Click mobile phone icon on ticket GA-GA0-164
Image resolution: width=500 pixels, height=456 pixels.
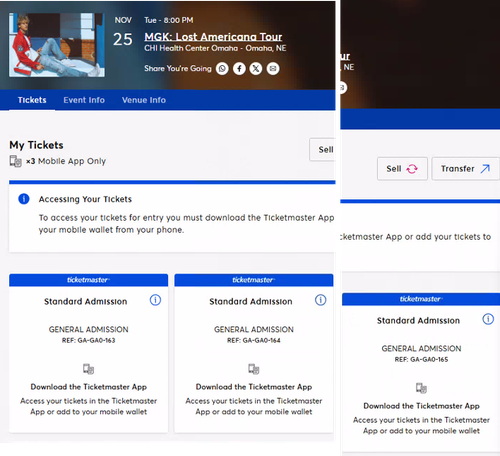(x=254, y=369)
